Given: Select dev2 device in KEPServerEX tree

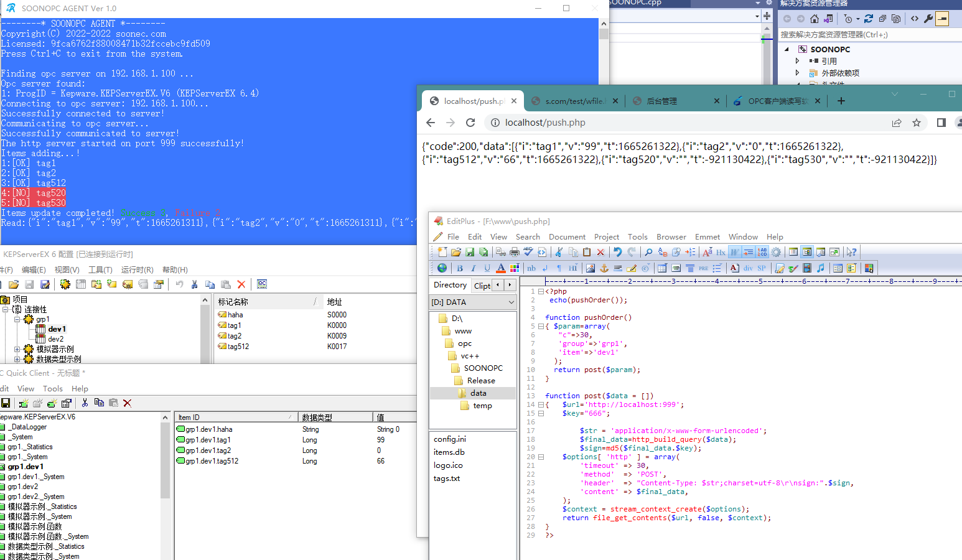Looking at the screenshot, I should pos(55,339).
